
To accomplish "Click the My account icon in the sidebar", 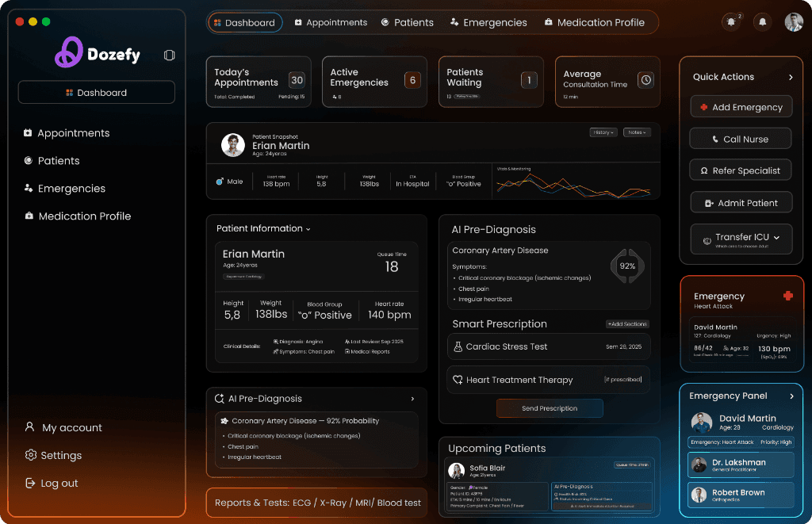I will [x=30, y=427].
